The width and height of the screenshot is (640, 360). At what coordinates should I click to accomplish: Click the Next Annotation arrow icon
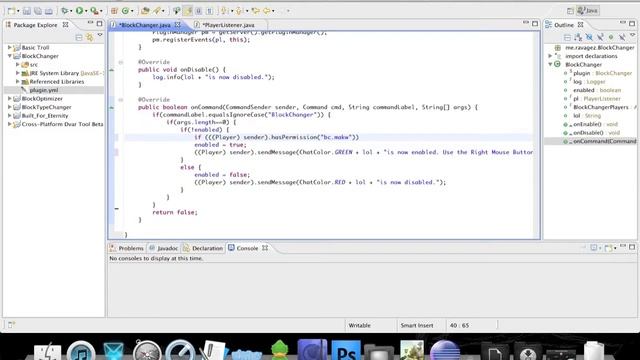point(224,11)
